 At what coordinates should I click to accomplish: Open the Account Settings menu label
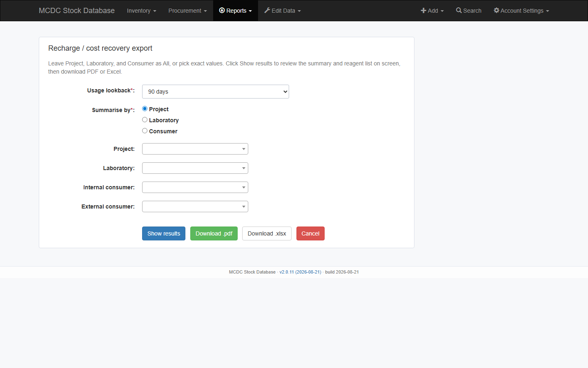point(522,11)
